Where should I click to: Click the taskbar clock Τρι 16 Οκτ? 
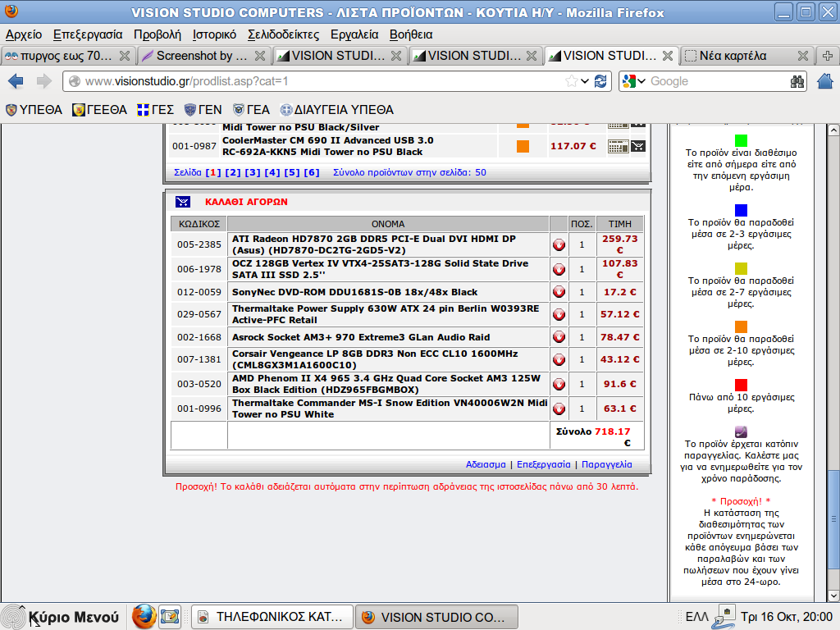(x=787, y=617)
